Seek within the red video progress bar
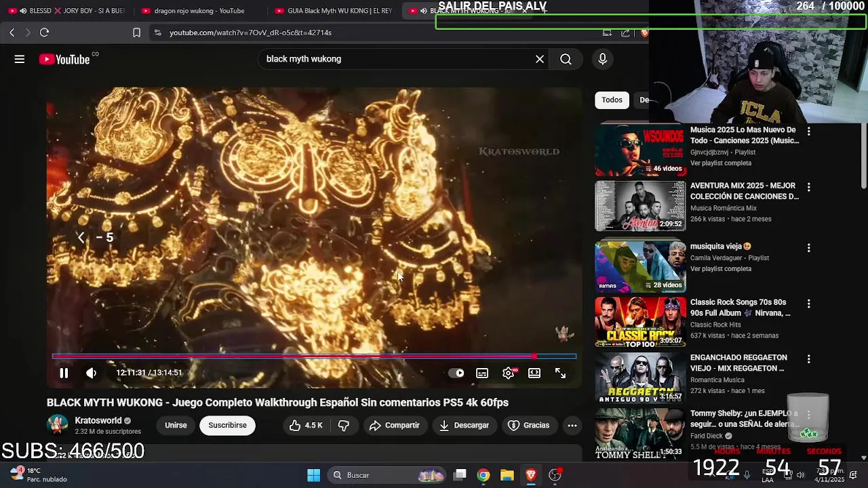The width and height of the screenshot is (868, 488). click(314, 356)
